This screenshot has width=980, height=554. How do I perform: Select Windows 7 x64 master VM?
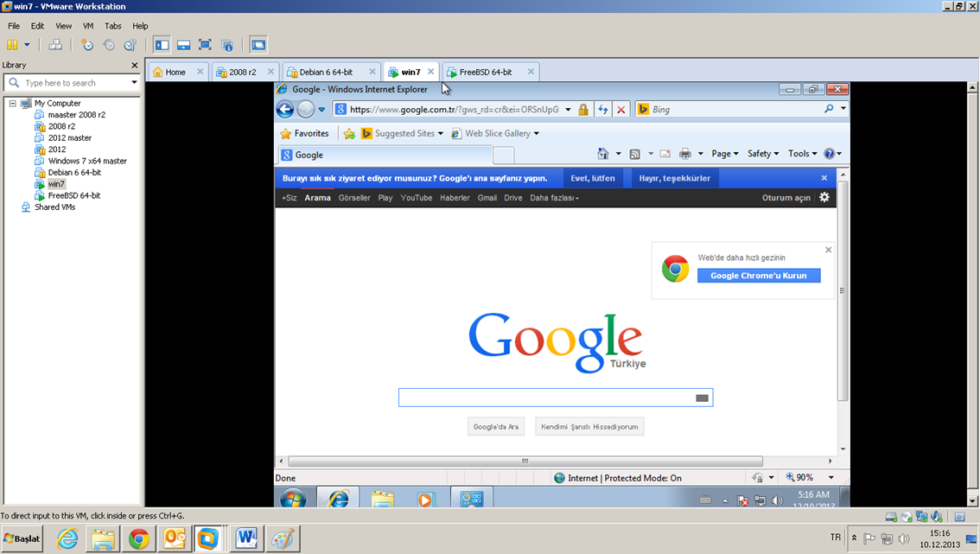point(87,162)
